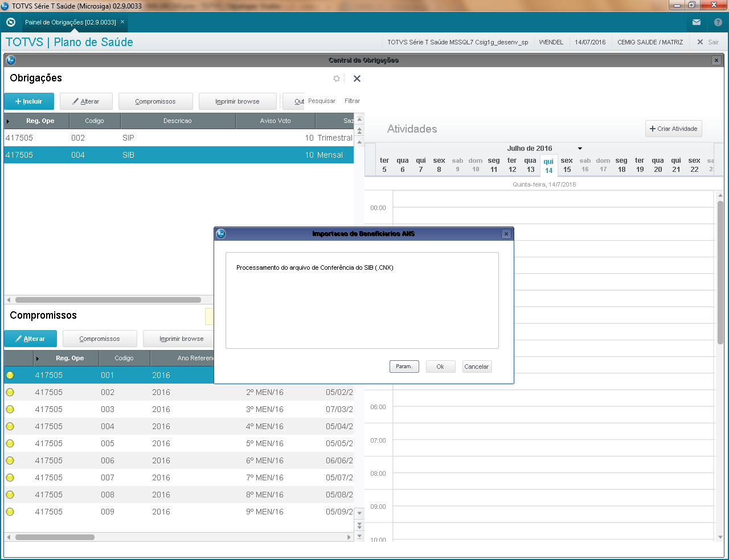Click yellow status icon for row 008
Viewport: 729px width, 560px height.
click(x=10, y=495)
